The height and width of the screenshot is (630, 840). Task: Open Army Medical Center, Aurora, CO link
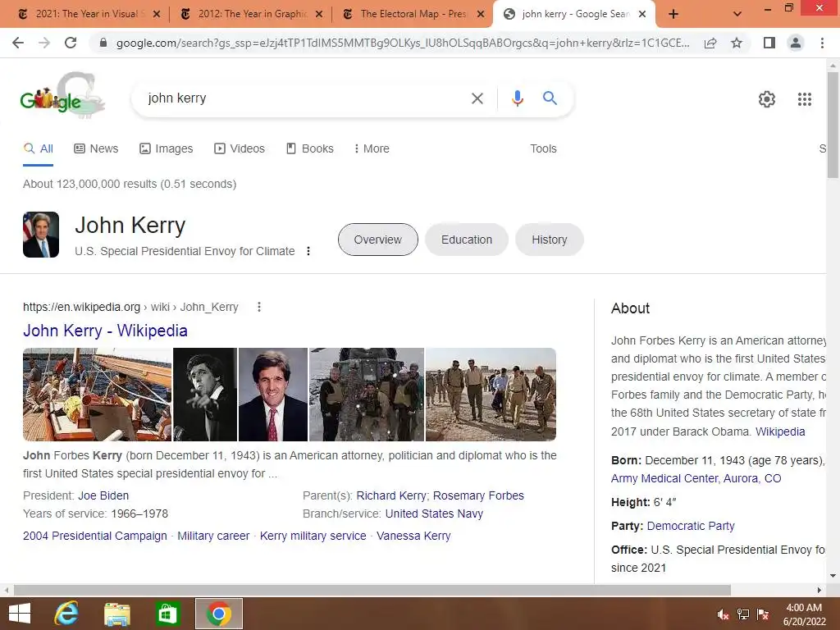(696, 478)
